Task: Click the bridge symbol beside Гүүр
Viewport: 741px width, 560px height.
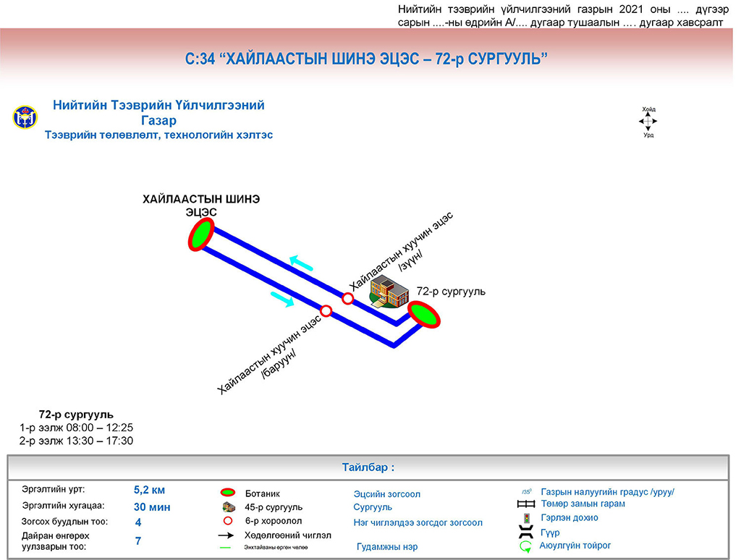Action: pyautogui.click(x=526, y=533)
